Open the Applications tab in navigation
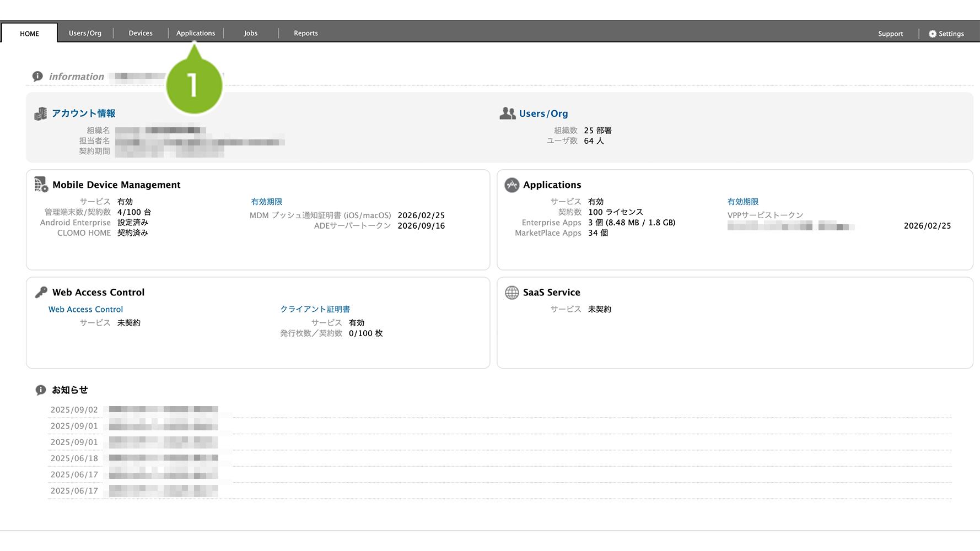 click(196, 33)
